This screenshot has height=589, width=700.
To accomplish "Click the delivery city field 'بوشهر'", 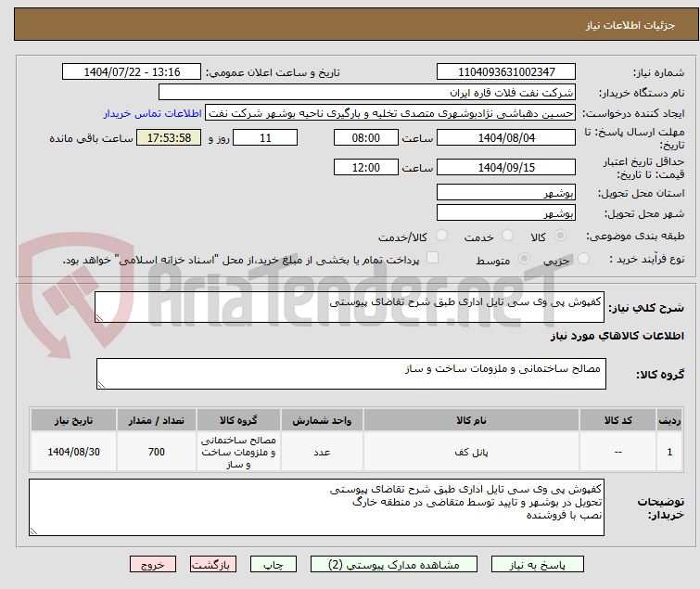I will point(506,213).
